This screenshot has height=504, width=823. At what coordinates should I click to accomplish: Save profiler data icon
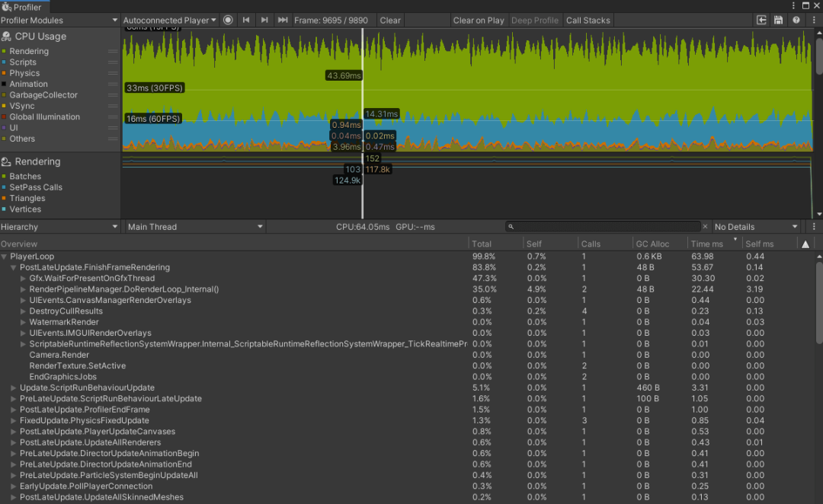tap(778, 20)
